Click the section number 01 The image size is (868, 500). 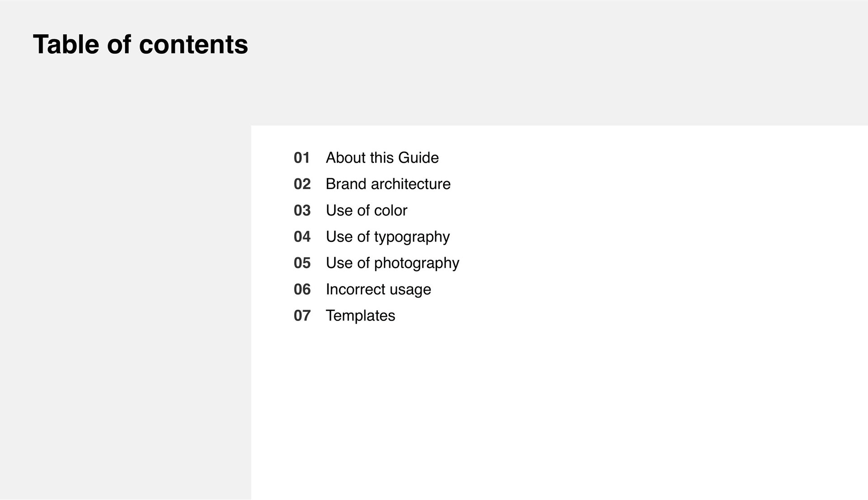(302, 158)
